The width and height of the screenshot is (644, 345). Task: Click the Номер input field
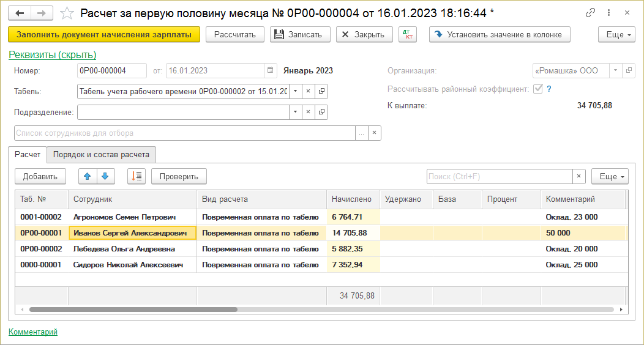(111, 70)
